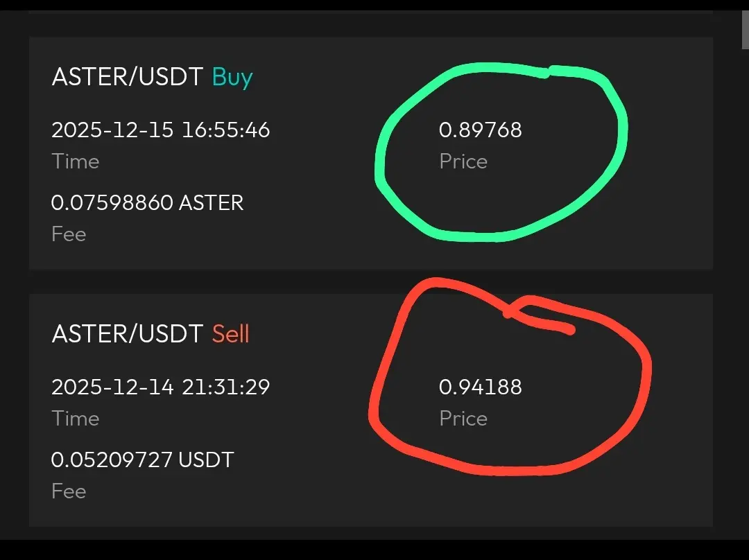Click the Time label in Buy order
The width and height of the screenshot is (749, 560).
point(76,161)
